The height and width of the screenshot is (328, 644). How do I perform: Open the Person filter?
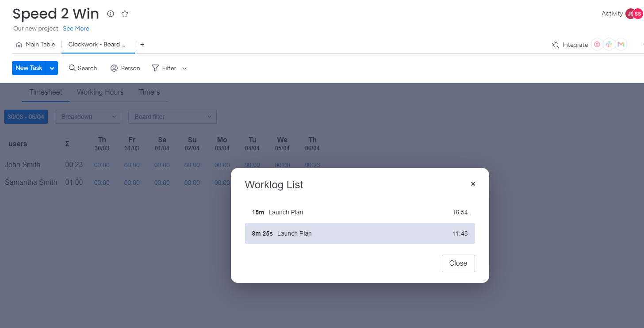point(125,68)
